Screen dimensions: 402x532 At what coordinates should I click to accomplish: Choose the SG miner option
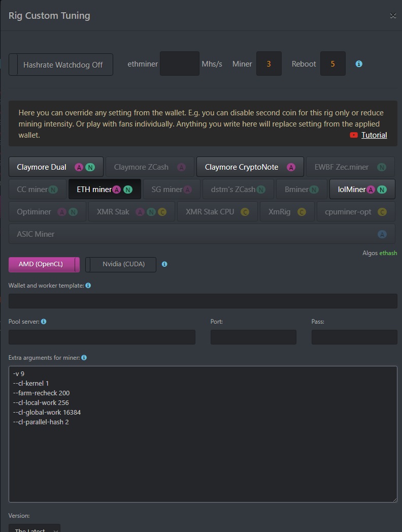point(172,190)
